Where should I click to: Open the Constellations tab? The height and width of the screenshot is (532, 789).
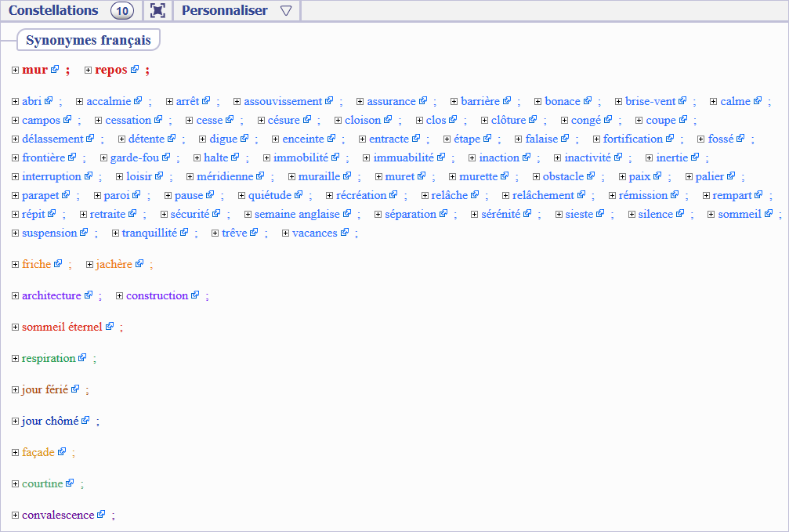pyautogui.click(x=54, y=11)
